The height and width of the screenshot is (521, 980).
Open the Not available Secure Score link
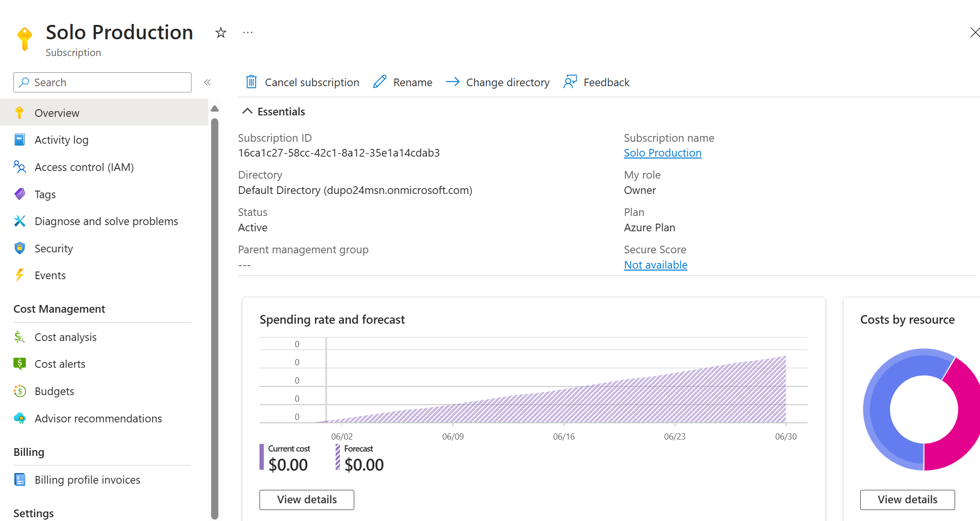click(x=655, y=265)
